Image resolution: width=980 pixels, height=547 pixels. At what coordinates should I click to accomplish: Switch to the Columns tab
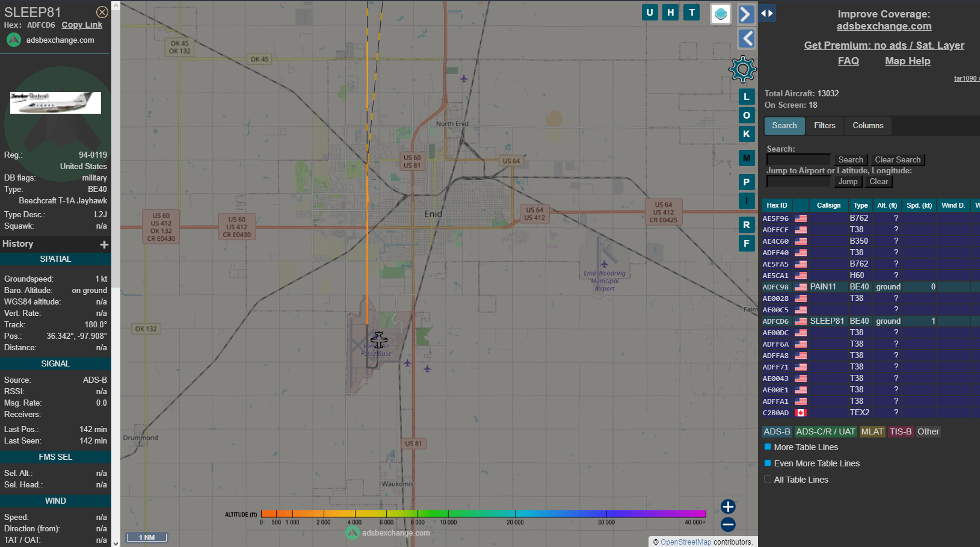[868, 126]
